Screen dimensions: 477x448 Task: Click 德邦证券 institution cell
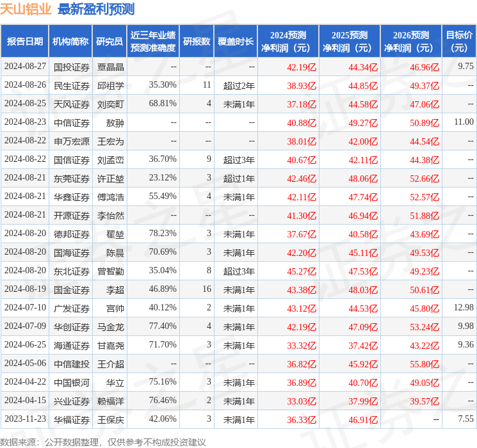tap(72, 234)
